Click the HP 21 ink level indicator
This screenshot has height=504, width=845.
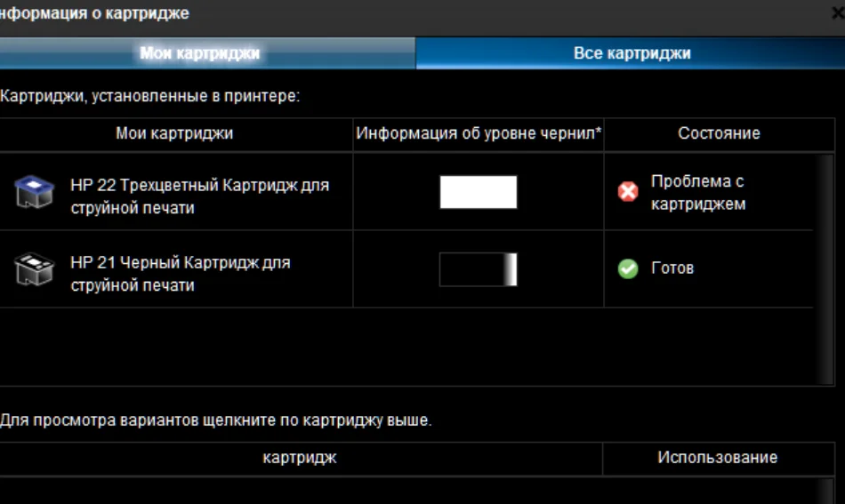pos(478,269)
